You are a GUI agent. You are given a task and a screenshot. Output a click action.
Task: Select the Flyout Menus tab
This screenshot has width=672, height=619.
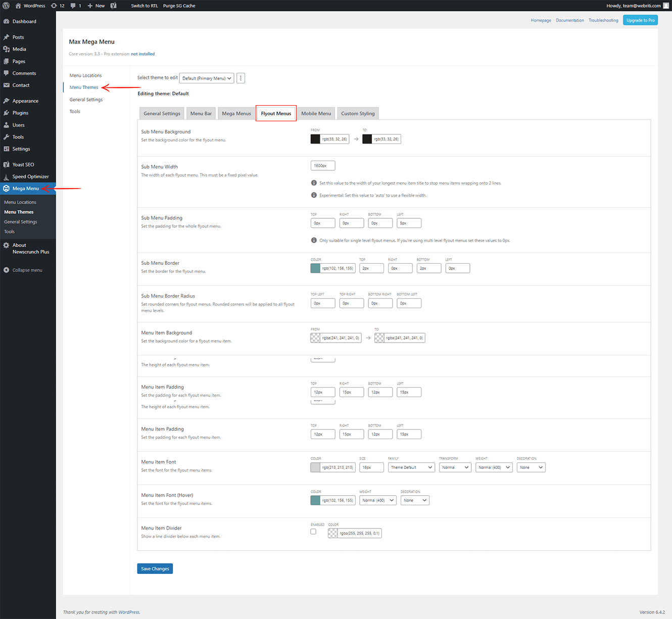click(x=276, y=113)
